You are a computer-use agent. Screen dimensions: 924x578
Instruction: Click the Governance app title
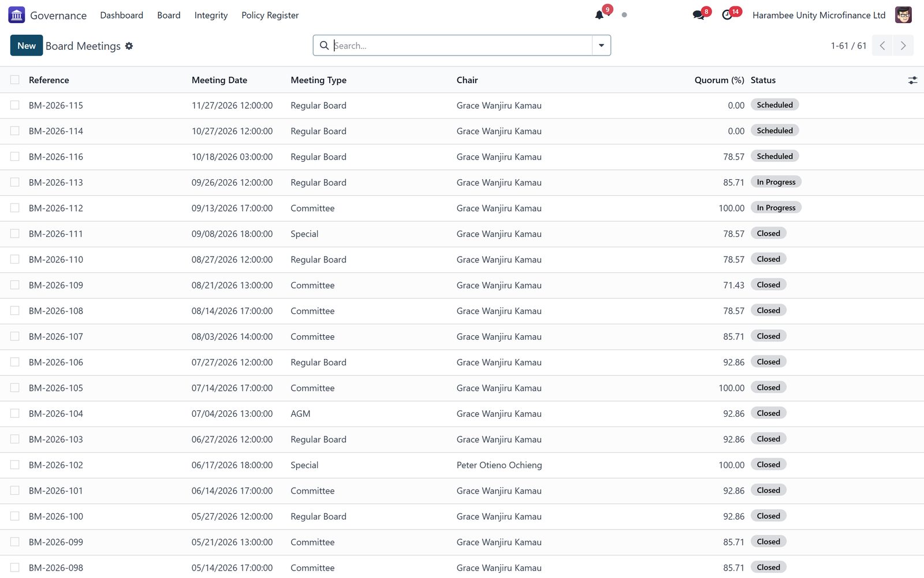pos(58,16)
